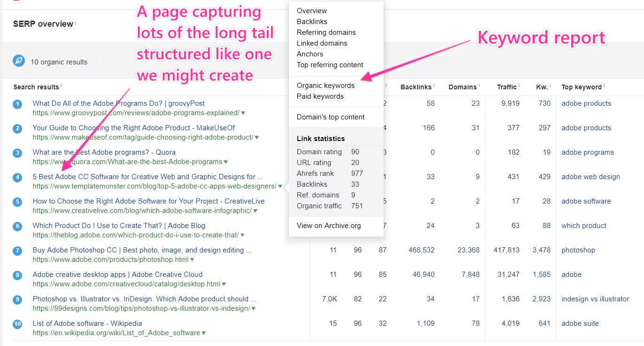The height and width of the screenshot is (346, 644).
Task: Click domains count 7,848
Action: click(x=471, y=275)
